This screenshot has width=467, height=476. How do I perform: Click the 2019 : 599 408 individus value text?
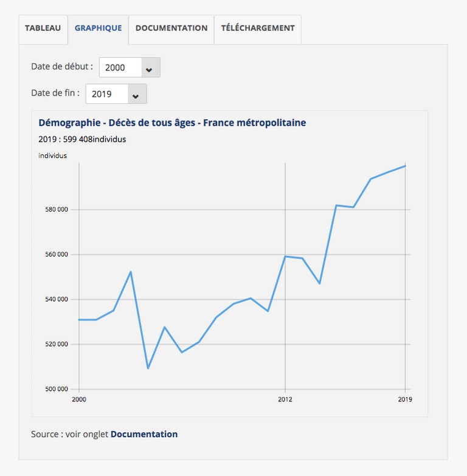click(82, 139)
